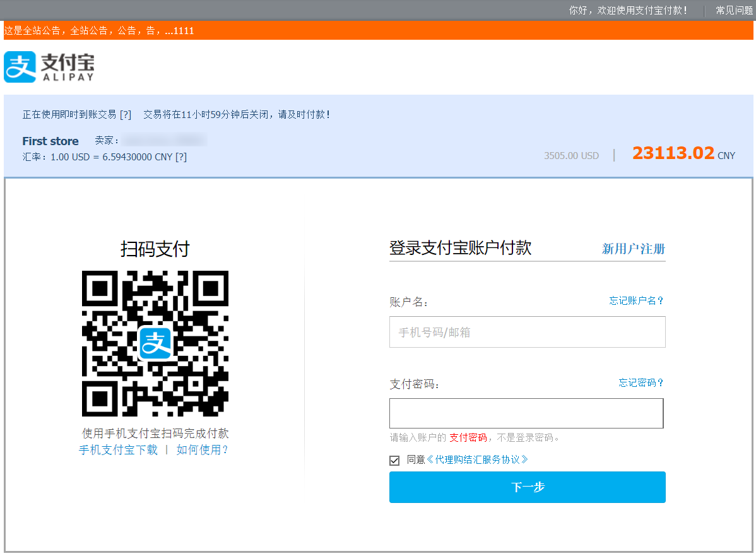This screenshot has height=556, width=756.
Task: Click the [?] help mark after 即时到账交易
Action: [x=126, y=115]
